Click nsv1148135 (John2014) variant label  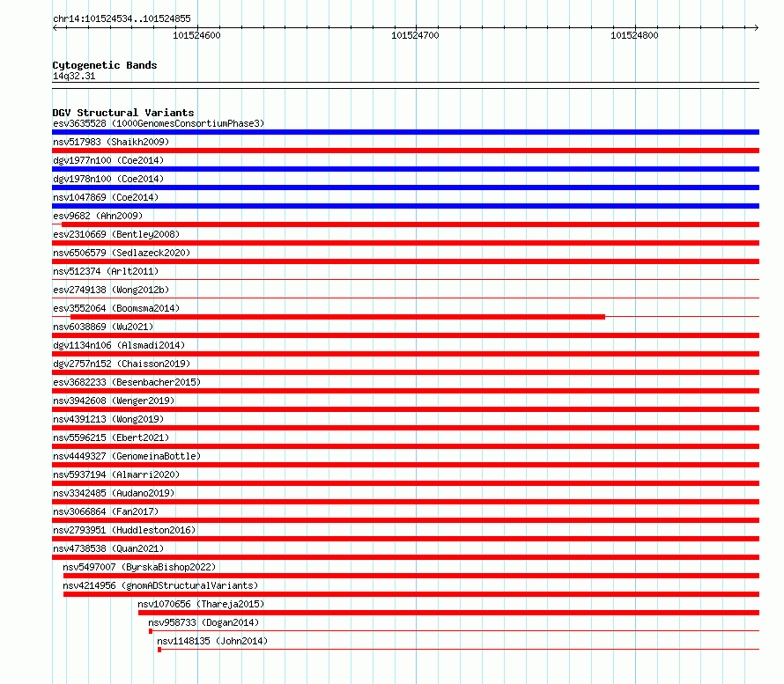click(212, 641)
